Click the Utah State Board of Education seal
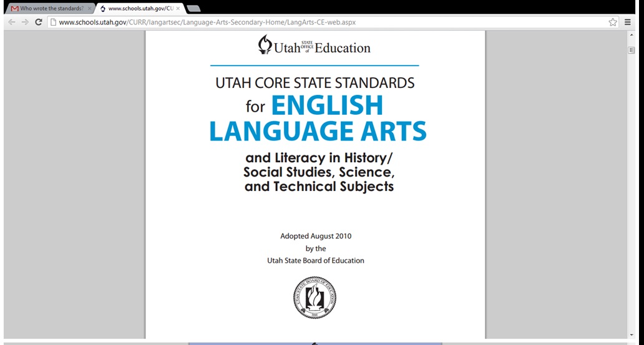644x345 pixels. point(315,298)
